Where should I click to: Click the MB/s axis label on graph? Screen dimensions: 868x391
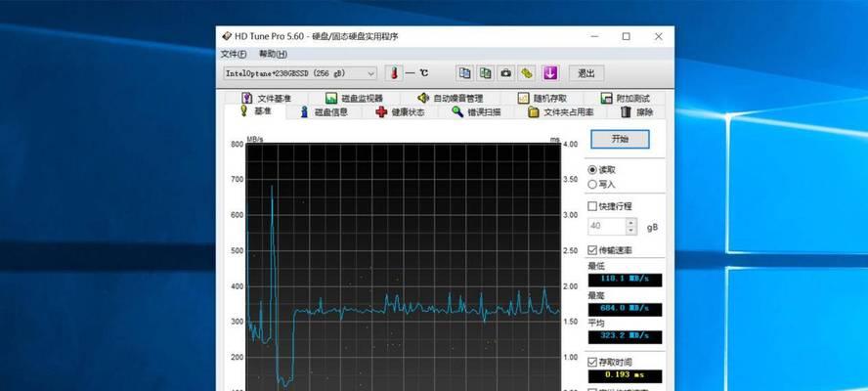[255, 139]
